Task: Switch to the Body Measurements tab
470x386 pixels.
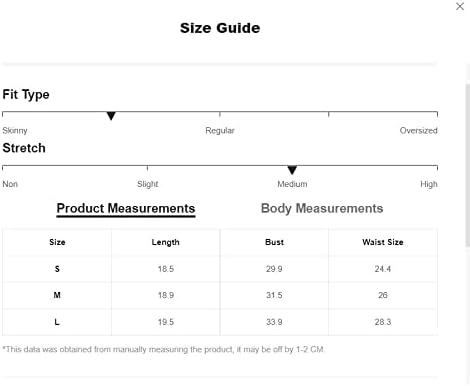Action: click(x=322, y=208)
